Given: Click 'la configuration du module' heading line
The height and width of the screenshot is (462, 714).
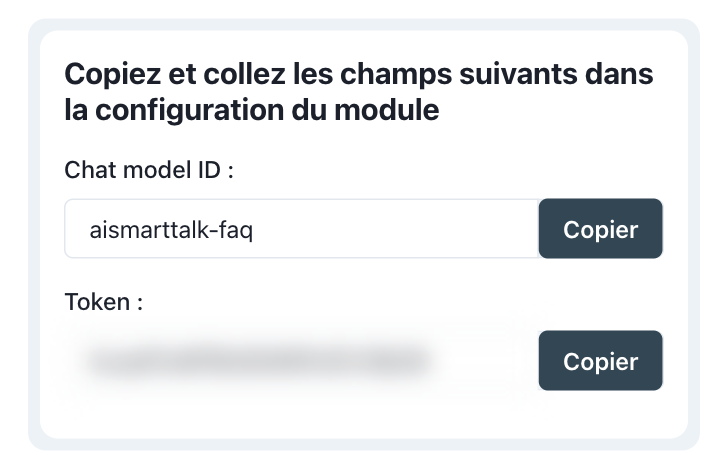Looking at the screenshot, I should 252,110.
